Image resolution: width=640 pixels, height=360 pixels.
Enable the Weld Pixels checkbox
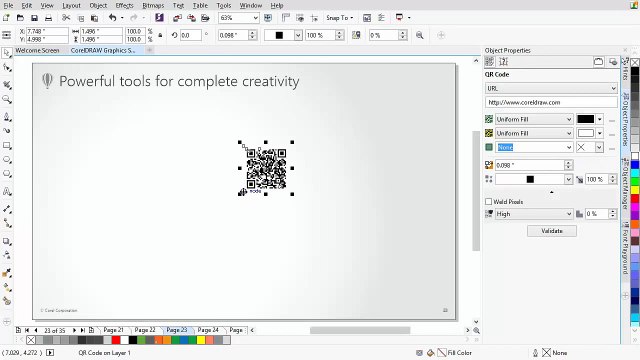(x=489, y=202)
